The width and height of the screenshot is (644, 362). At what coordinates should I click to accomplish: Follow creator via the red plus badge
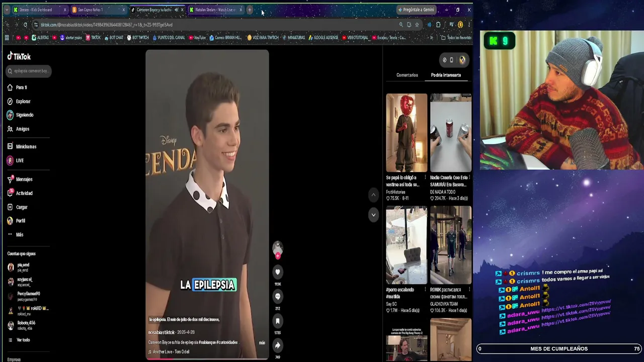pos(277,256)
